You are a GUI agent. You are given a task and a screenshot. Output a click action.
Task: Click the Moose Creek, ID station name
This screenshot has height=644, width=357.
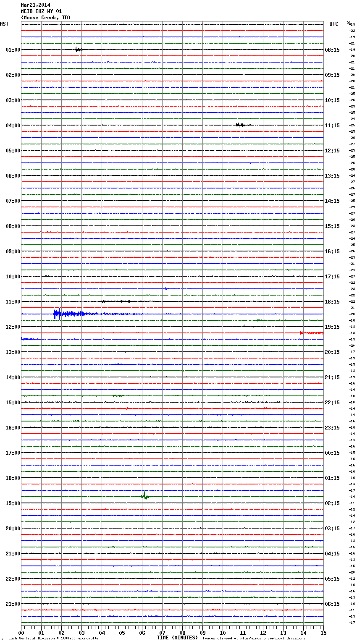pyautogui.click(x=46, y=18)
